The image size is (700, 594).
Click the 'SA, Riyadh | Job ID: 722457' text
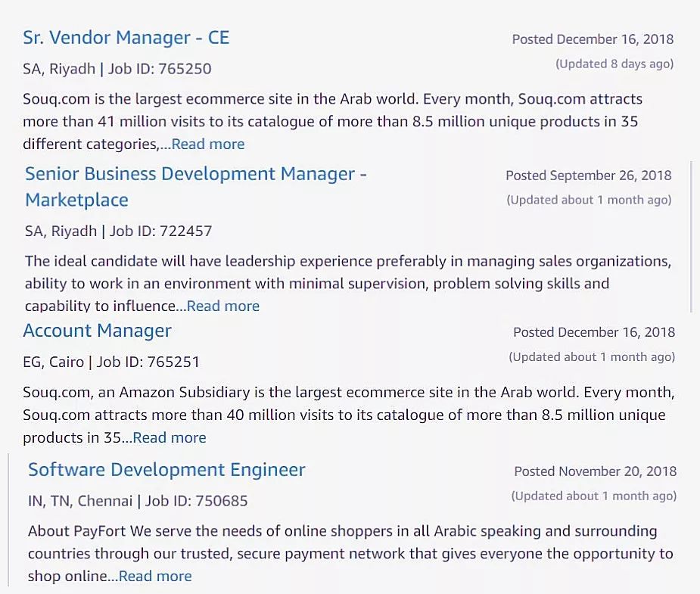coord(118,232)
